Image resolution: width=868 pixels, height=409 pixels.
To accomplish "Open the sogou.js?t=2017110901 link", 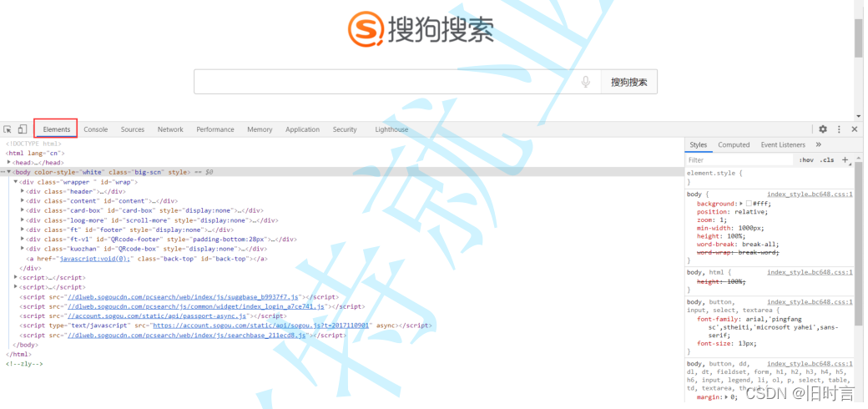I will [x=260, y=326].
